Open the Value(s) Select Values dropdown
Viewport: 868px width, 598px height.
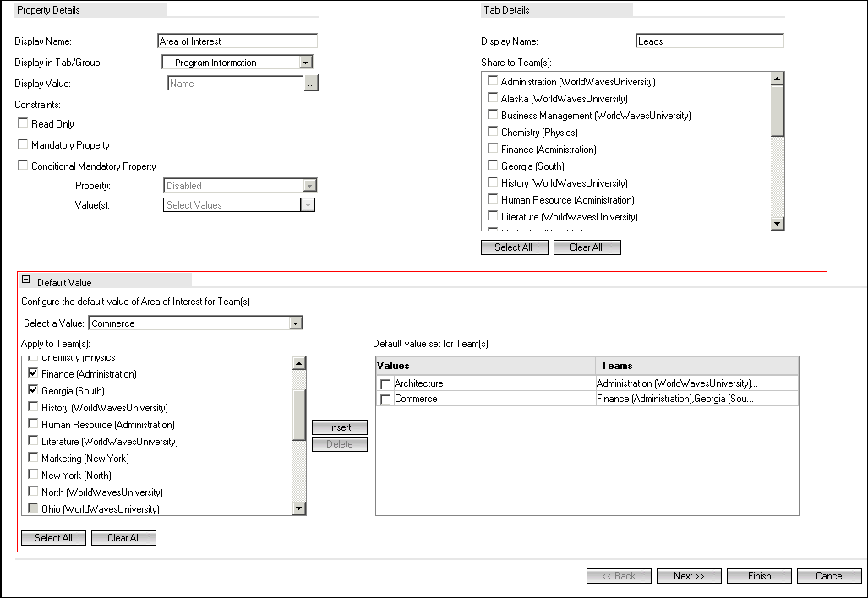tap(308, 205)
